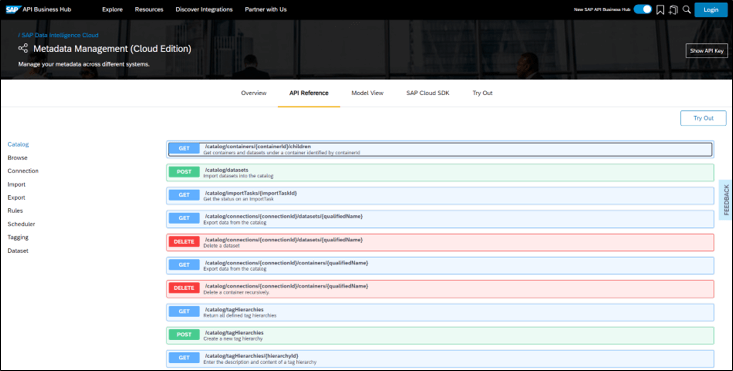Click share icon beside Metadata Management title
This screenshot has width=733, height=371.
click(x=23, y=48)
